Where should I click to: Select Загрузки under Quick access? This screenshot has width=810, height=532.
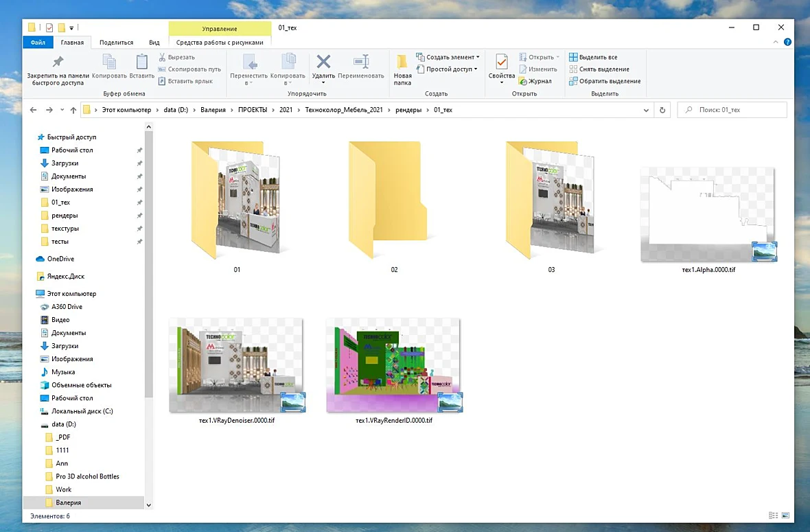65,163
